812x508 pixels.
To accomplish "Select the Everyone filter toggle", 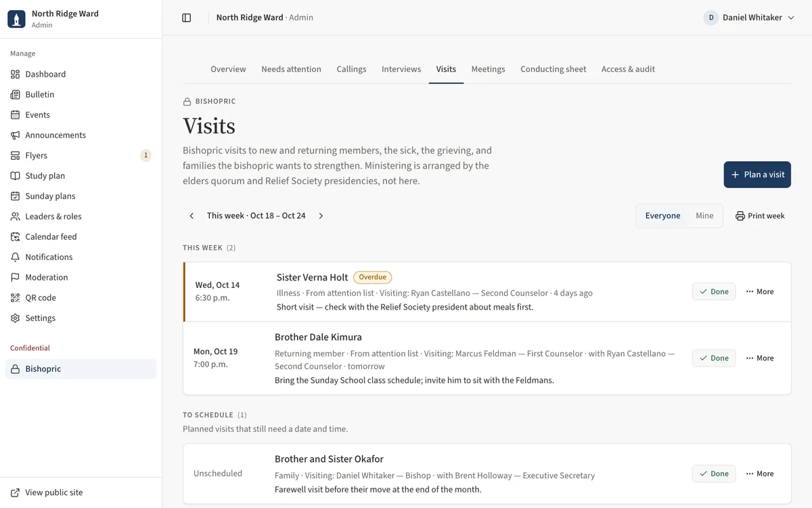I will point(662,216).
